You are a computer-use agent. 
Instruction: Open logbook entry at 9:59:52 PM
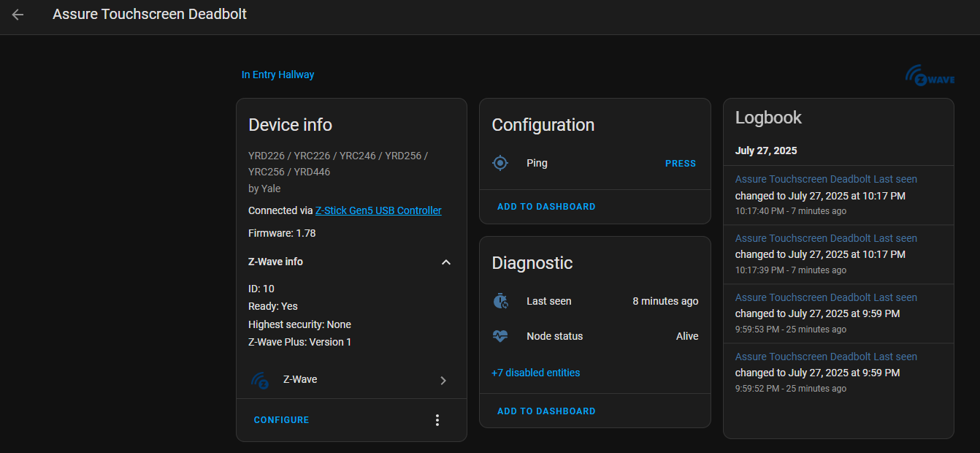pos(838,373)
